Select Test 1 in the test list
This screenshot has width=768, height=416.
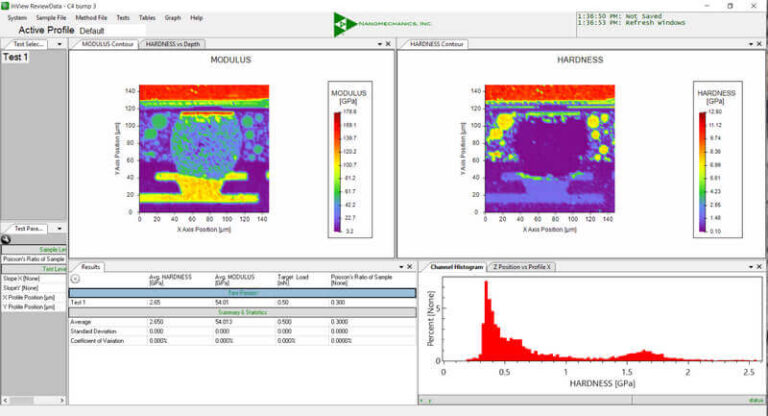(x=16, y=58)
